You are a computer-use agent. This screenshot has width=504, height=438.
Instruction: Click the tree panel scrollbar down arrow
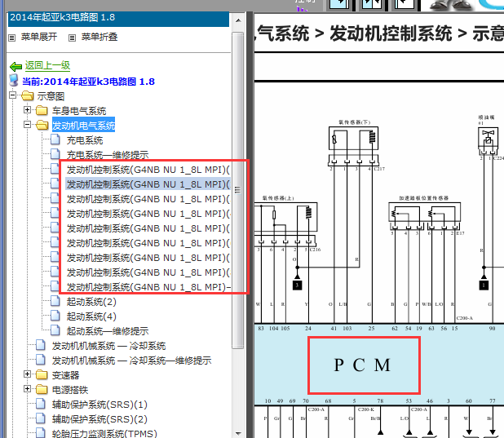pos(238,433)
